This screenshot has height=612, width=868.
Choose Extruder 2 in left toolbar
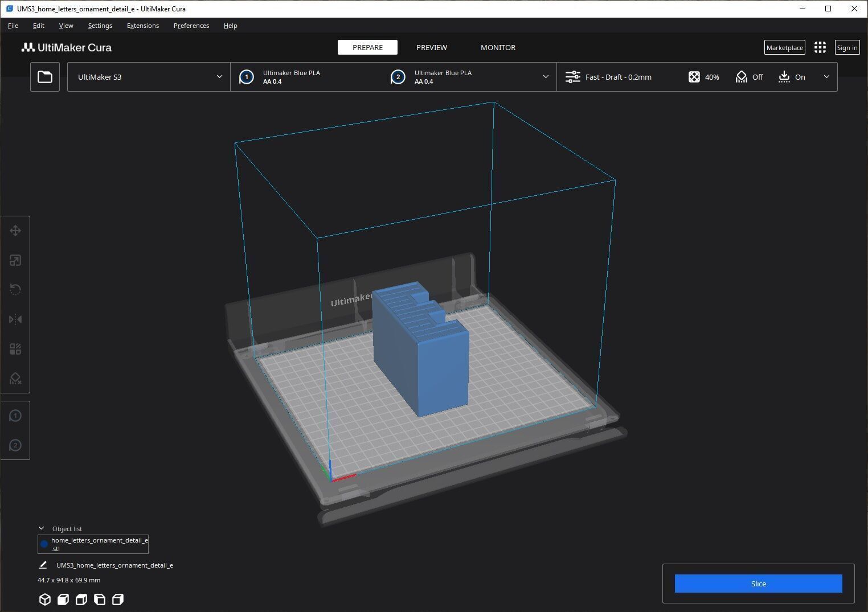coord(15,445)
